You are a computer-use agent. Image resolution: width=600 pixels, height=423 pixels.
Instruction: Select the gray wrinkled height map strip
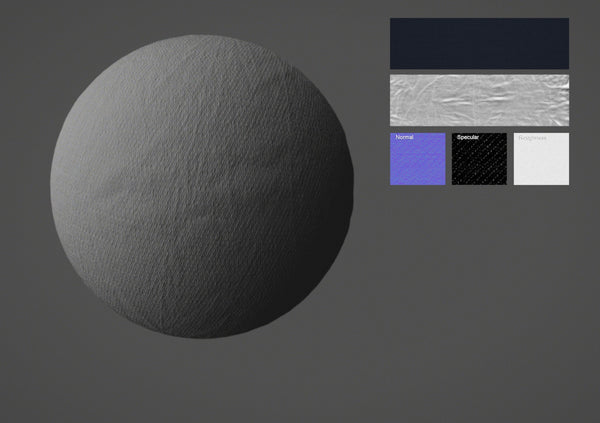pyautogui.click(x=479, y=100)
